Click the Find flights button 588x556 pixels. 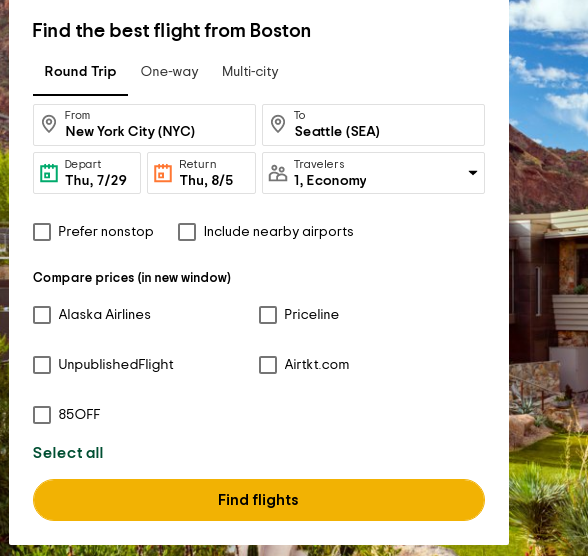point(259,500)
